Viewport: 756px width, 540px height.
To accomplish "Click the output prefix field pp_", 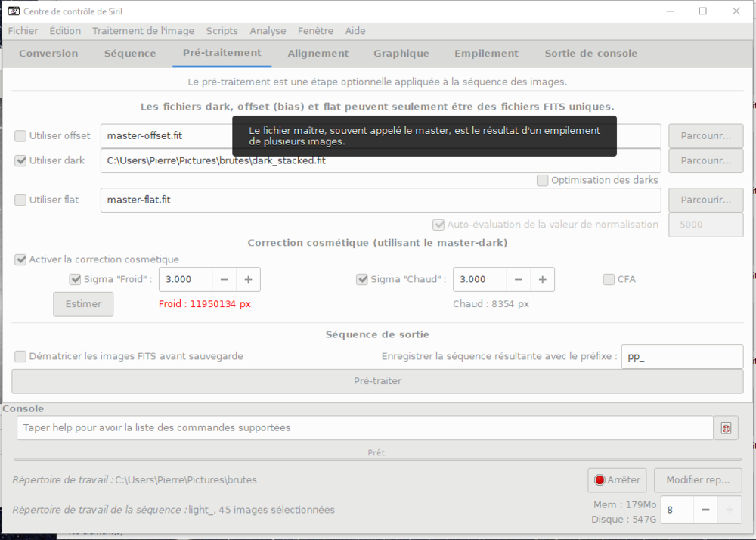I will coord(682,357).
